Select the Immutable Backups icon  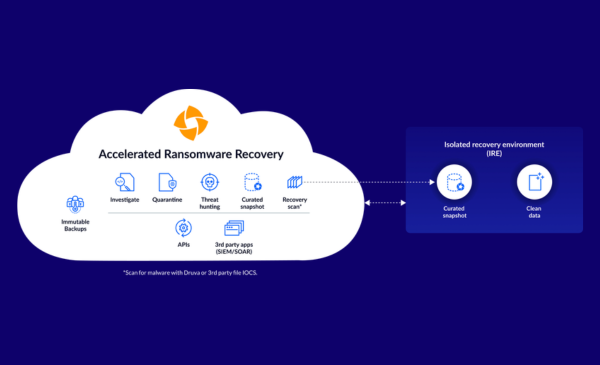75,205
